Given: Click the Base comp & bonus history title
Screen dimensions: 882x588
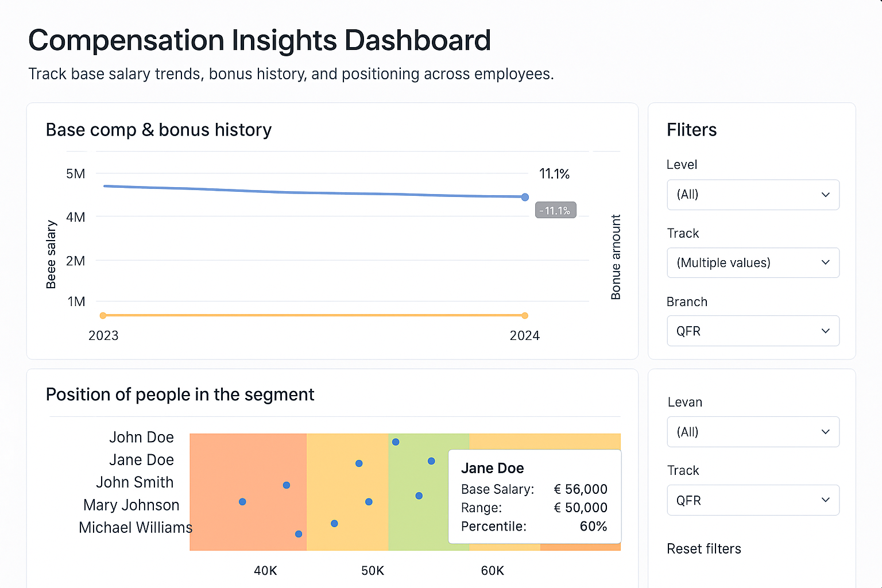Looking at the screenshot, I should [x=159, y=130].
